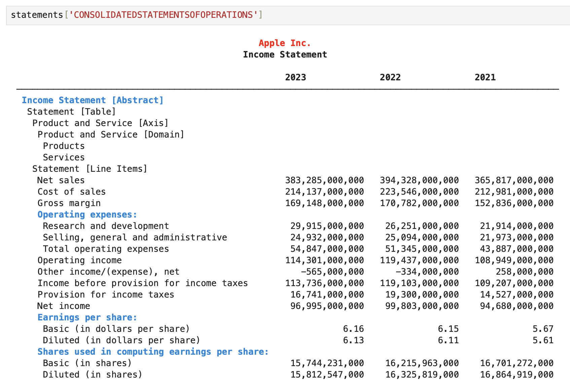This screenshot has height=392, width=570.
Task: Click 'Income before provision for income taxes'
Action: [x=143, y=283]
